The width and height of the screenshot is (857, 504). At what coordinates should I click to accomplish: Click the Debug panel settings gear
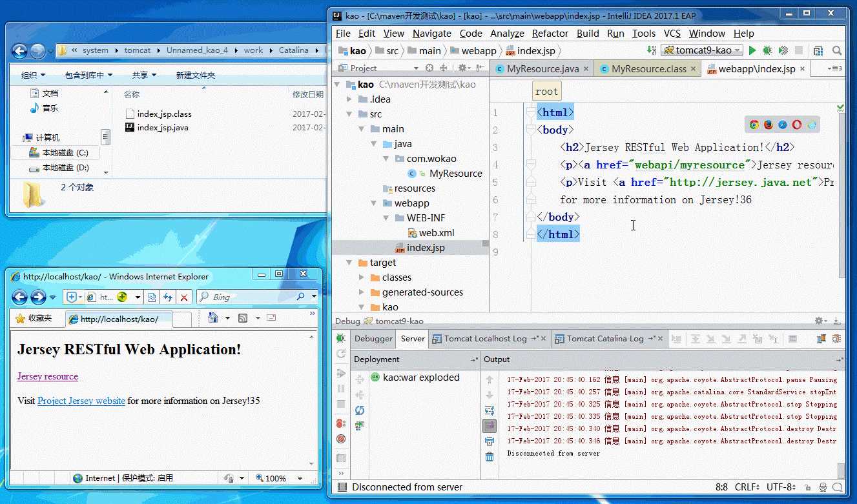[819, 321]
